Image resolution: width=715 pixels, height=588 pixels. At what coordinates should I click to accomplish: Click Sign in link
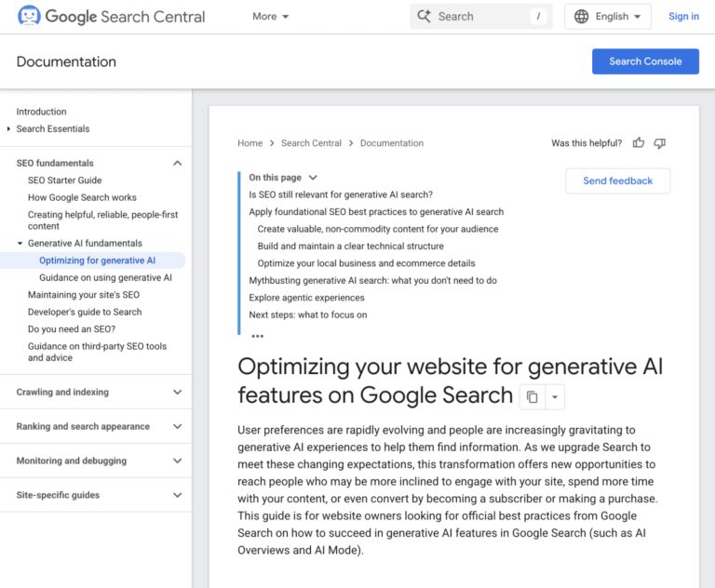(683, 17)
